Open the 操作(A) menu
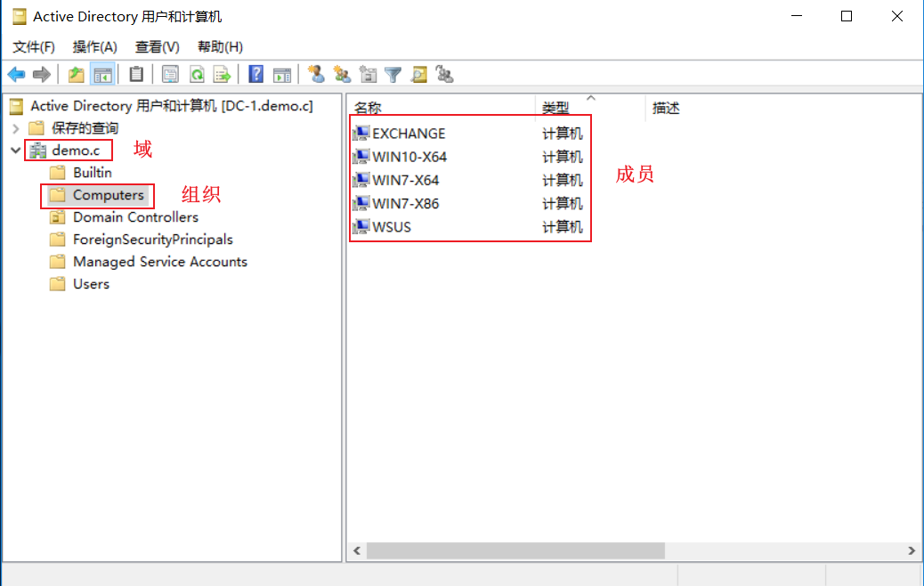This screenshot has height=586, width=924. (x=94, y=46)
